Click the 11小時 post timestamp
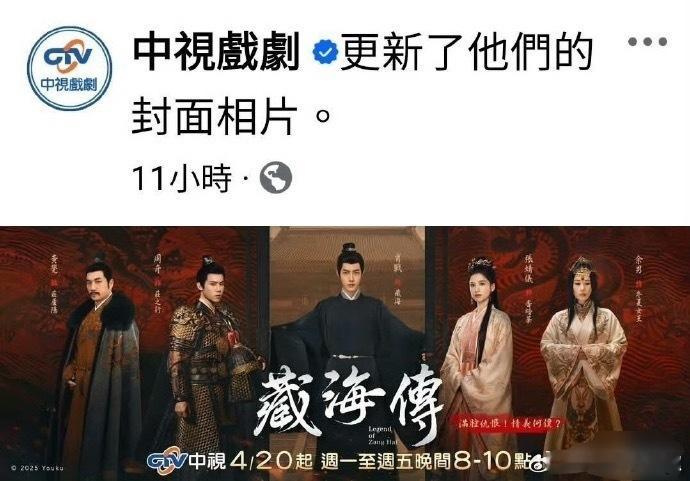The width and height of the screenshot is (690, 481). (181, 178)
